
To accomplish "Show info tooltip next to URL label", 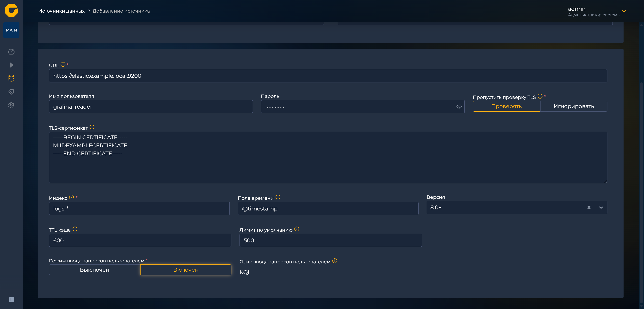I will coord(63,65).
